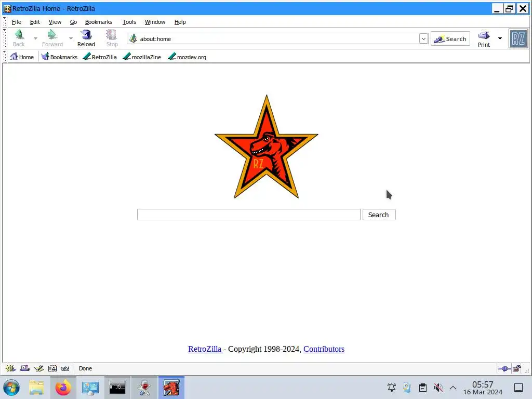Open IRC Chat icon in status bar
This screenshot has width=532, height=399.
tap(65, 368)
